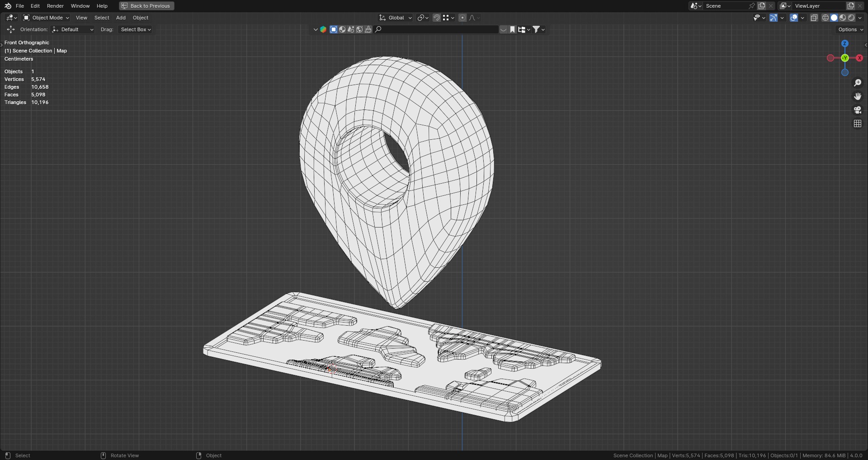Click the Scene name field
Image resolution: width=868 pixels, height=460 pixels.
pyautogui.click(x=726, y=6)
